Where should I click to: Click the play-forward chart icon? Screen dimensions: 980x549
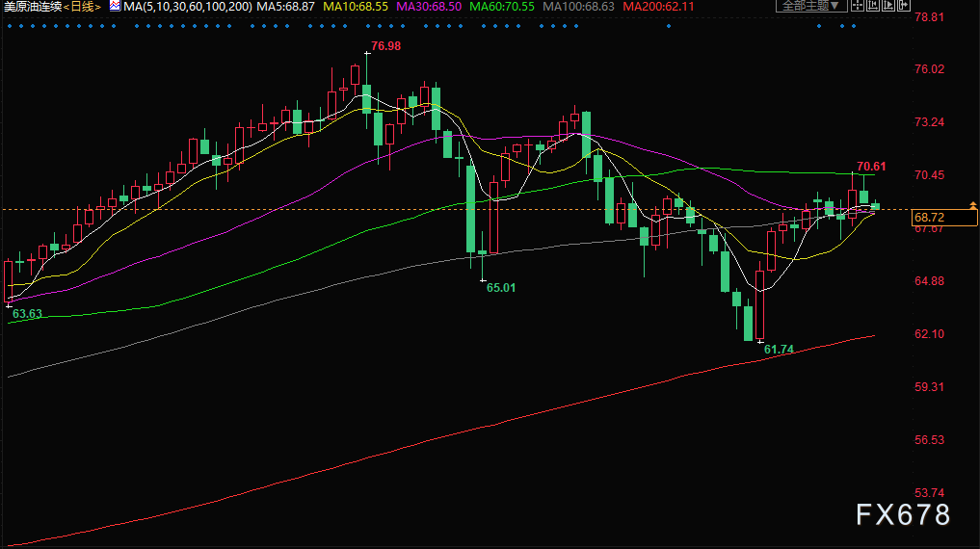point(888,5)
